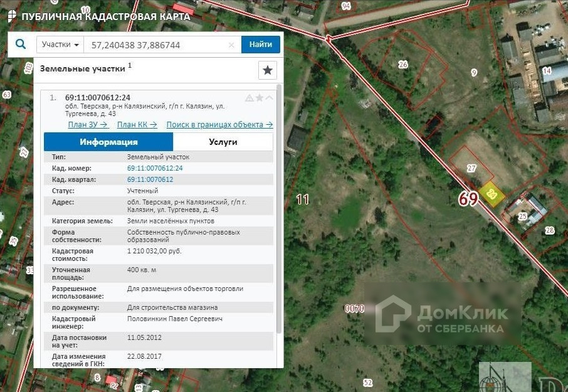Add parcel 69:11:0070612:24 to favorites (small star)
This screenshot has width=568, height=392.
pyautogui.click(x=260, y=98)
